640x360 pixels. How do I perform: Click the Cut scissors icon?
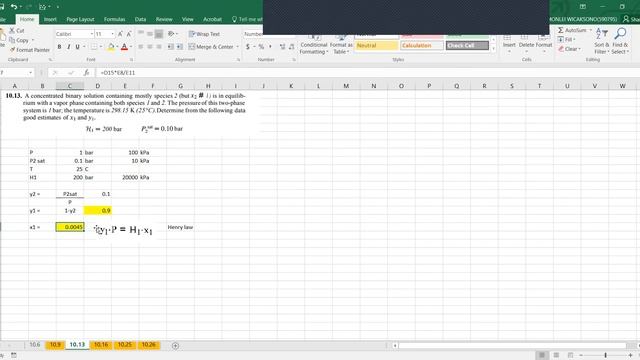point(12,31)
